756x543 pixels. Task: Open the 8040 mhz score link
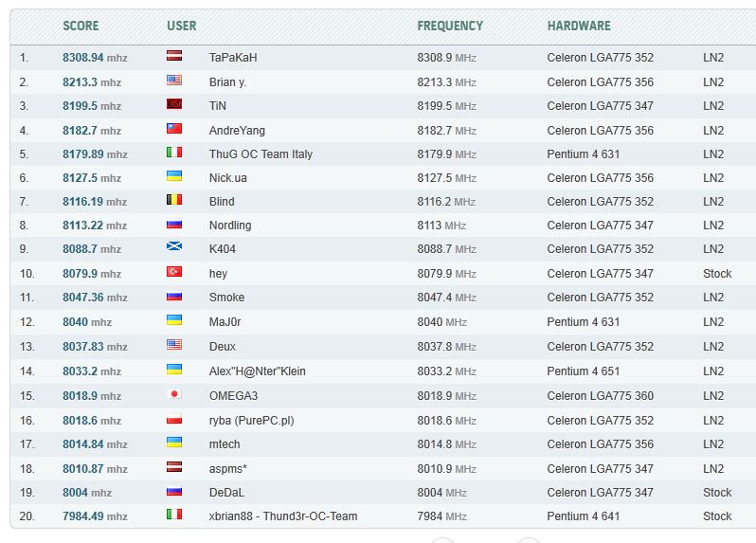point(87,322)
